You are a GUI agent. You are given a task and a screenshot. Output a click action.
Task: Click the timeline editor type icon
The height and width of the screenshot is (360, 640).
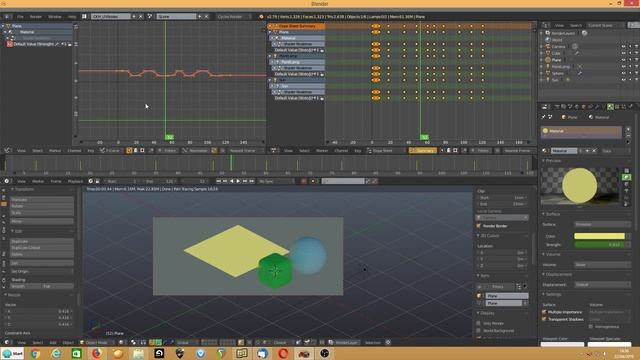[7, 181]
